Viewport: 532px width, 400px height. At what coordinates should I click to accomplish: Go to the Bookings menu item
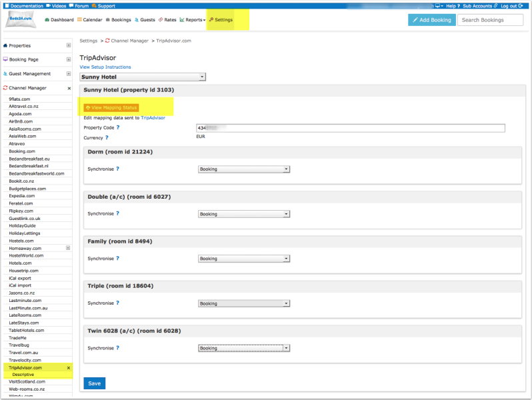tap(118, 20)
